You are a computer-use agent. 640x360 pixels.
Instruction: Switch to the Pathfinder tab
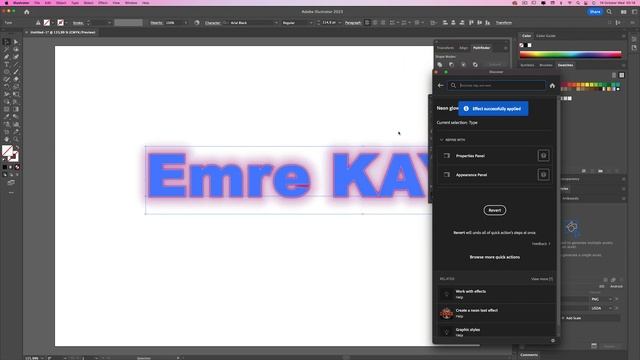point(481,48)
